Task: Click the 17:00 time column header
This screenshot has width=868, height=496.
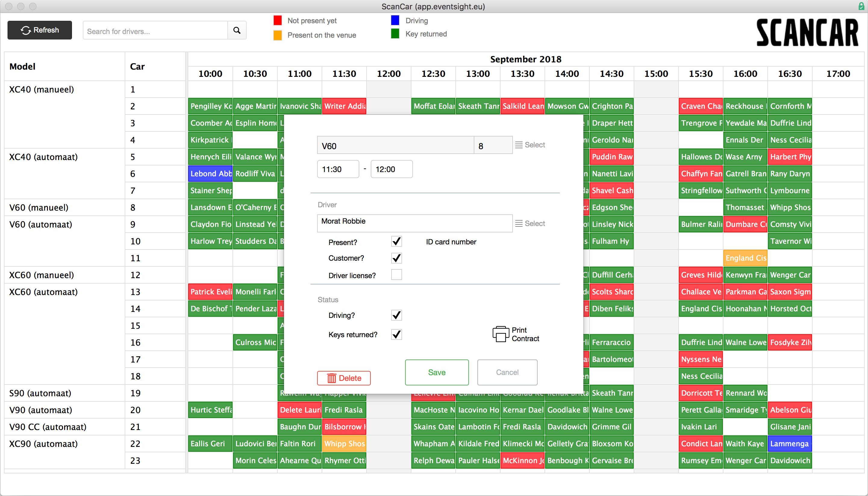Action: point(838,74)
